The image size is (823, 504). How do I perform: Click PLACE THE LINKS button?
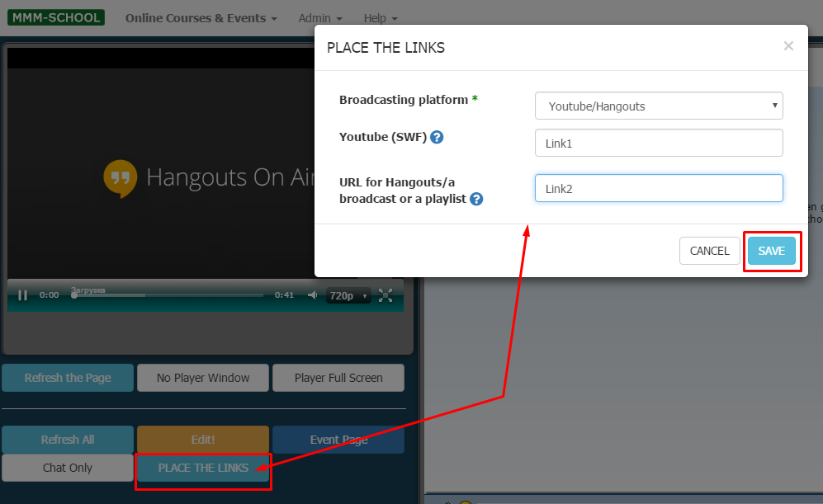tap(203, 467)
